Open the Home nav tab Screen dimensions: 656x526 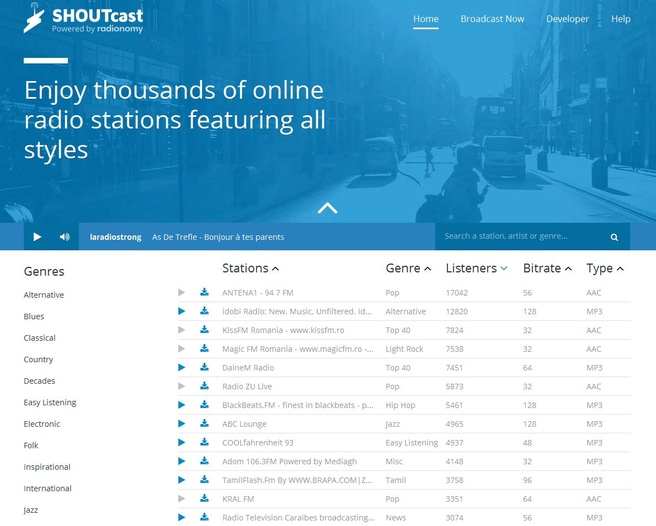(426, 19)
